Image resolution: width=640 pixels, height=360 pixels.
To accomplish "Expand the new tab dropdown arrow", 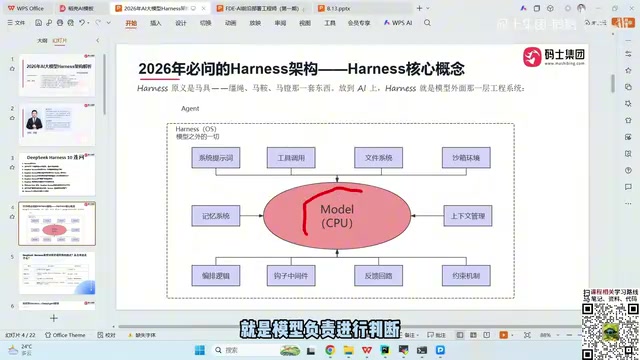I will click(x=428, y=8).
